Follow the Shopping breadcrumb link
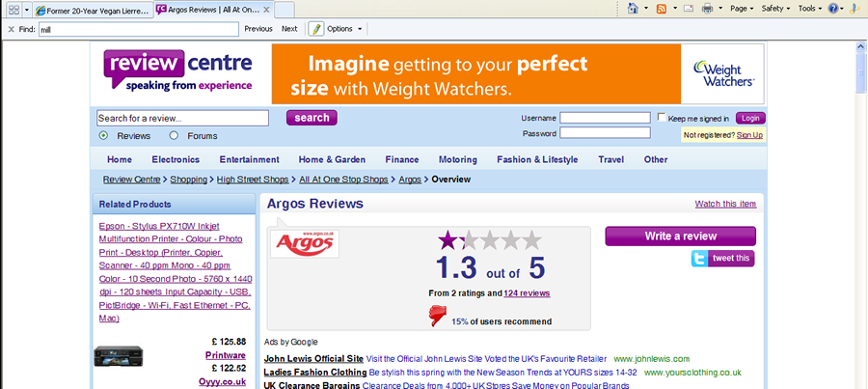The height and width of the screenshot is (389, 868). tap(189, 180)
